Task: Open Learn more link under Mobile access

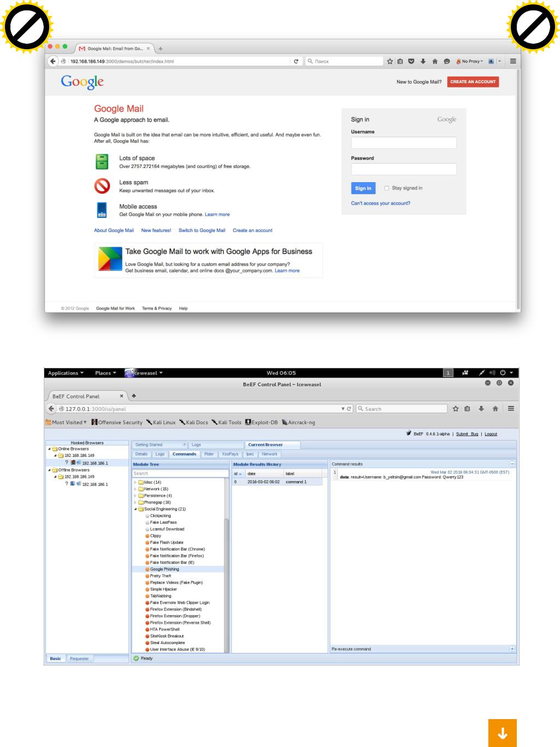Action: [217, 215]
